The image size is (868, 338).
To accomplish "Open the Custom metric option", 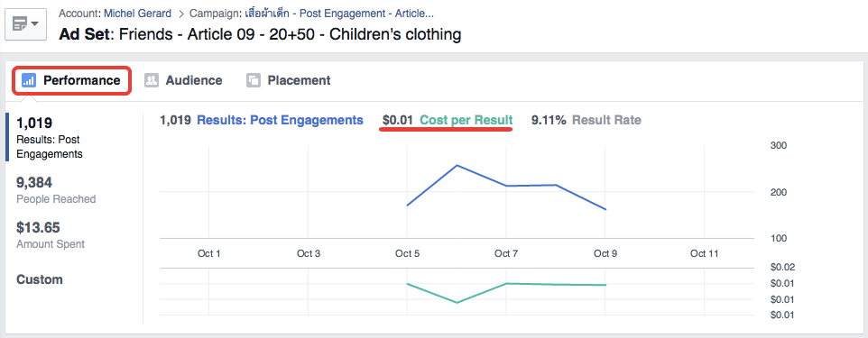I will tap(40, 279).
